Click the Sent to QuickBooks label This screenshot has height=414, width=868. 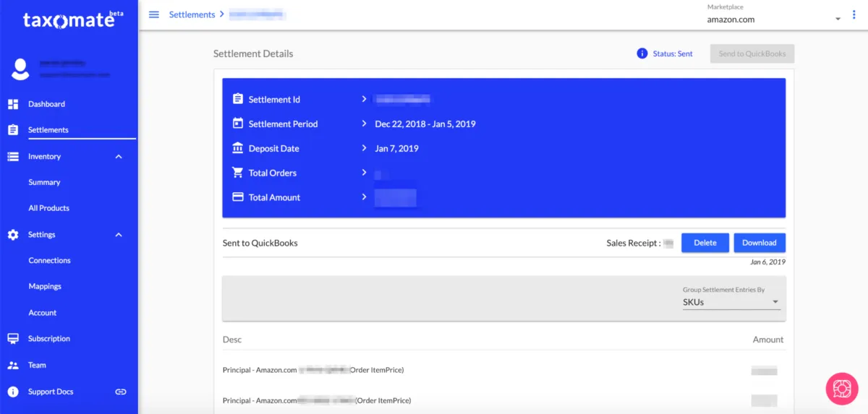(x=260, y=243)
